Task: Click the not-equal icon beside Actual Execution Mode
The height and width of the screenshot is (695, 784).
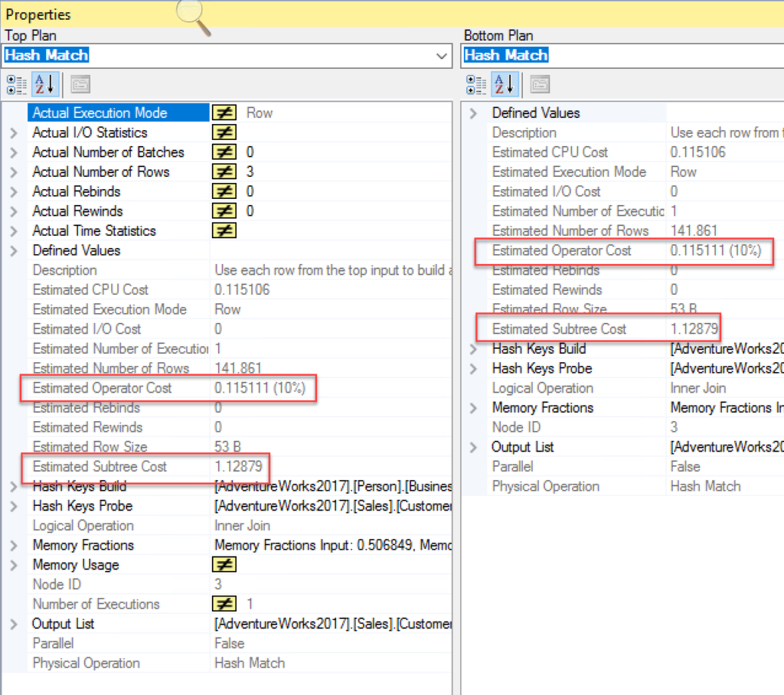Action: [224, 113]
